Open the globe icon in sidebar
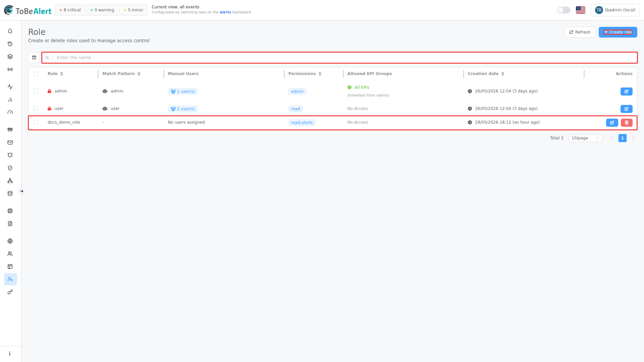 pos(10,241)
